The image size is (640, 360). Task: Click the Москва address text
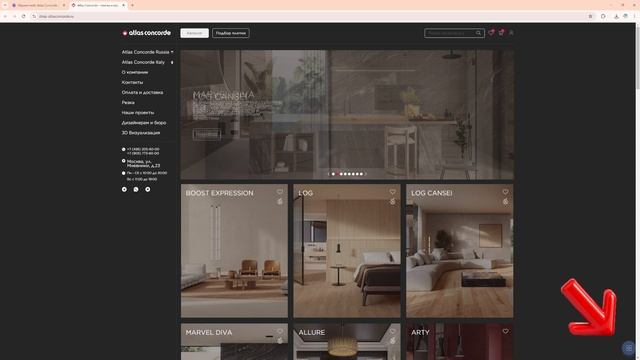143,164
